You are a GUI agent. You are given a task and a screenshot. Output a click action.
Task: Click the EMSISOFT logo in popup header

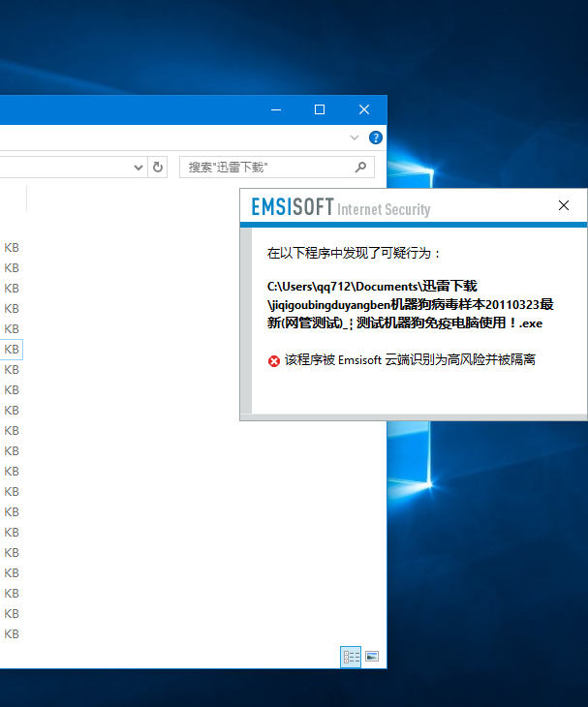[x=293, y=207]
